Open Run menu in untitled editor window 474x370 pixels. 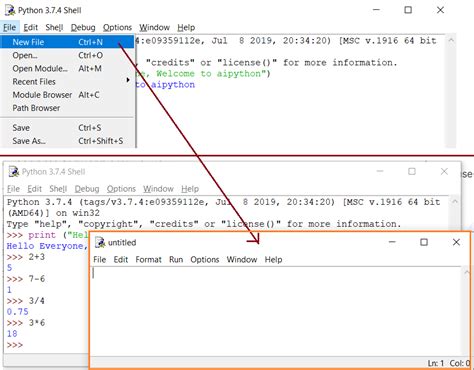(176, 259)
